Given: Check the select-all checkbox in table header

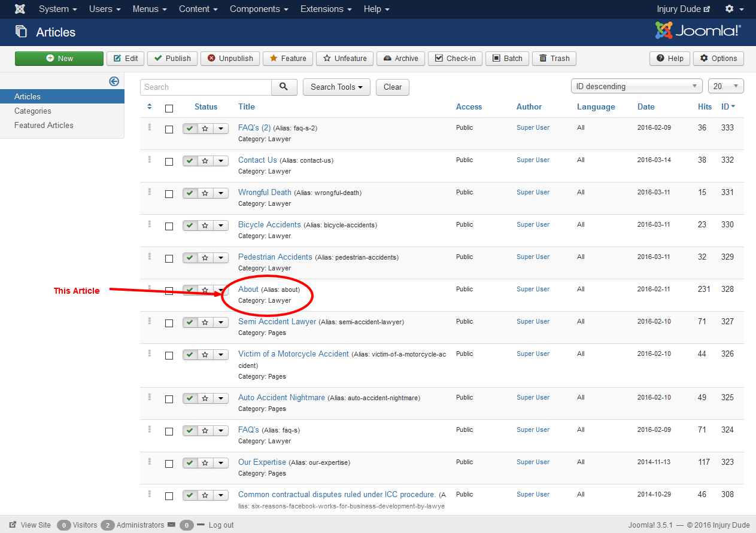Looking at the screenshot, I should pos(169,108).
